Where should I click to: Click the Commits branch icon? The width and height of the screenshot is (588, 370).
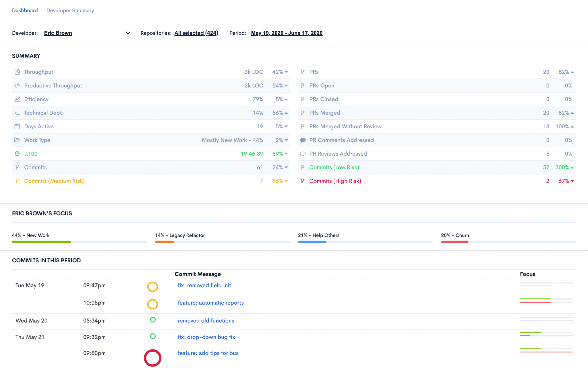17,167
